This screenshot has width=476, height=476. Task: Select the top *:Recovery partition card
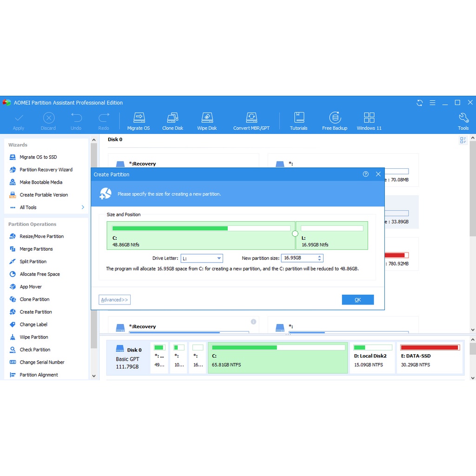click(183, 161)
